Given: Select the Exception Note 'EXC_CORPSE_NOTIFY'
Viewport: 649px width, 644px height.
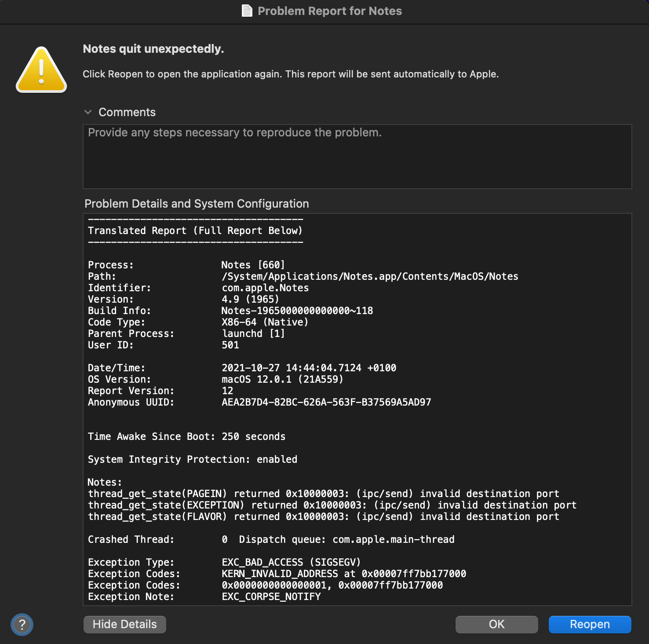Looking at the screenshot, I should click(271, 596).
